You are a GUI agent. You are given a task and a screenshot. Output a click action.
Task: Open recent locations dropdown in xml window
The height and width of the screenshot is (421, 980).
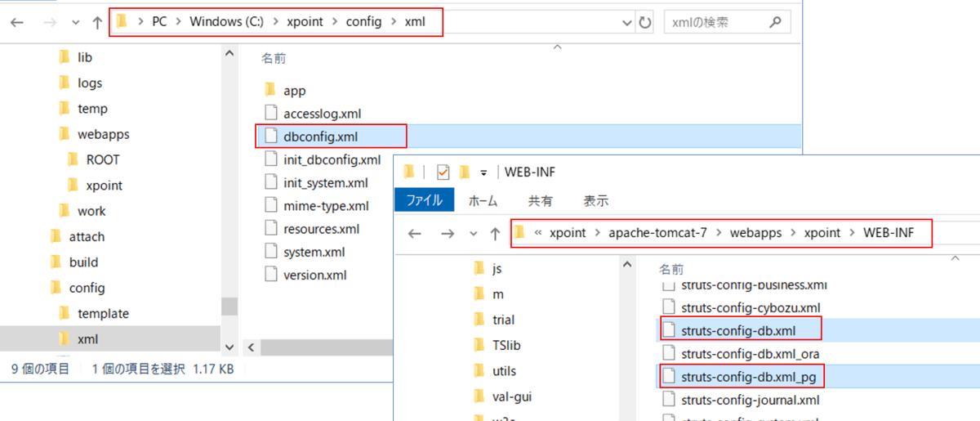[76, 23]
